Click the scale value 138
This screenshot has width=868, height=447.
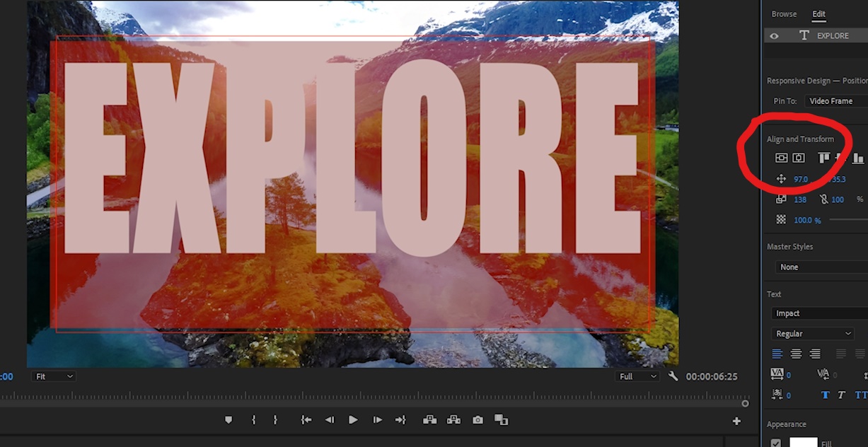[800, 199]
